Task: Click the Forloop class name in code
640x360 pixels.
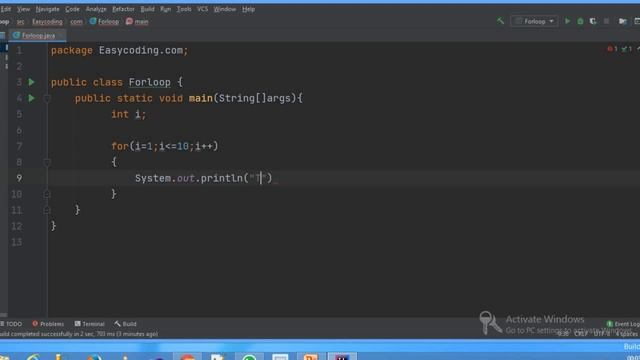Action: click(x=149, y=82)
